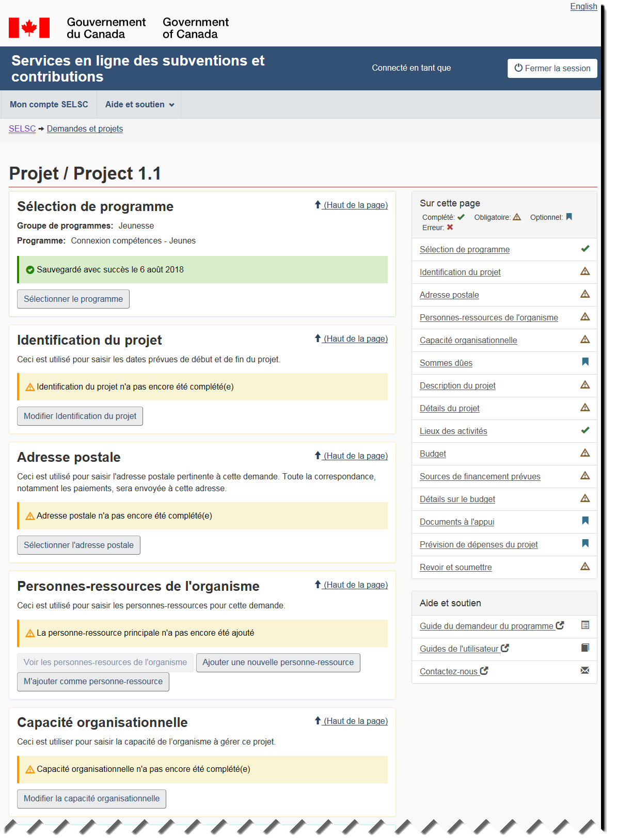Click the green checkmark beside Sélection de programme
This screenshot has width=617, height=840.
click(x=585, y=249)
